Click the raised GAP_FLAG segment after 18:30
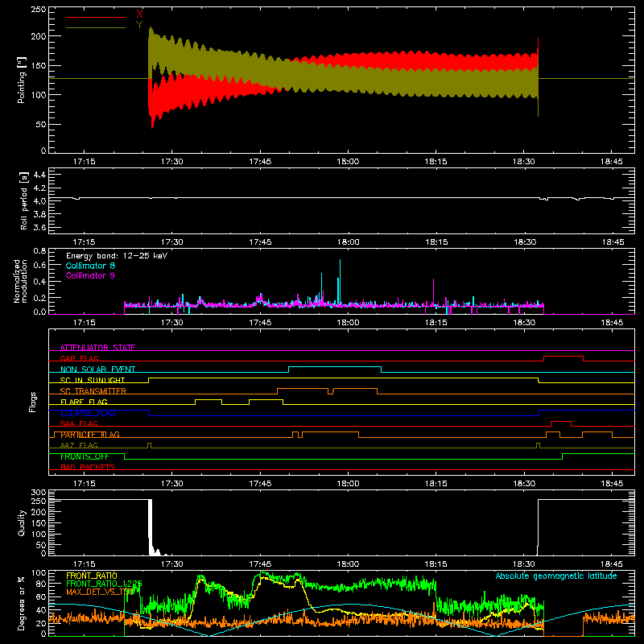644x644 pixels. [563, 357]
